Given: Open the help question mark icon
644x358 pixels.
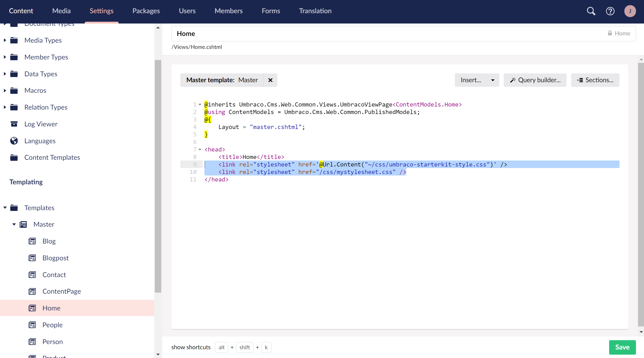Looking at the screenshot, I should (610, 11).
